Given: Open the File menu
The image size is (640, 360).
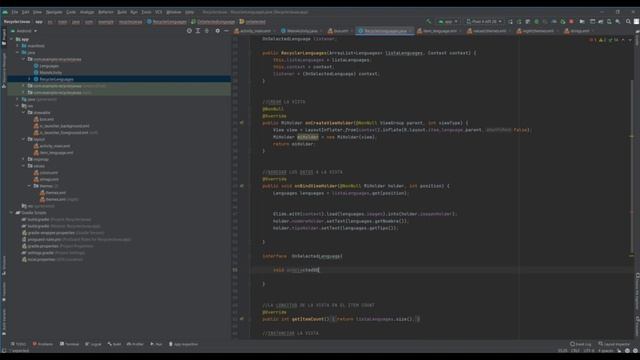Looking at the screenshot, I should point(15,12).
